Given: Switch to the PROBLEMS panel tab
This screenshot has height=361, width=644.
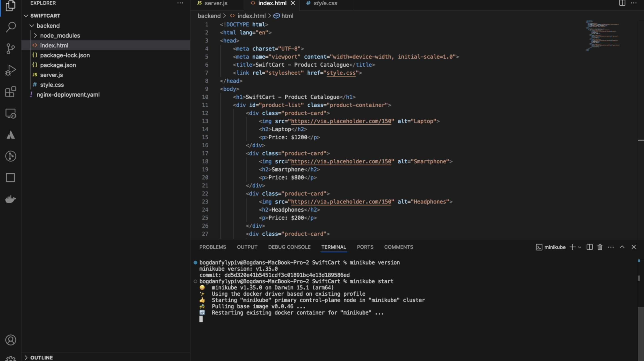Looking at the screenshot, I should 212,247.
